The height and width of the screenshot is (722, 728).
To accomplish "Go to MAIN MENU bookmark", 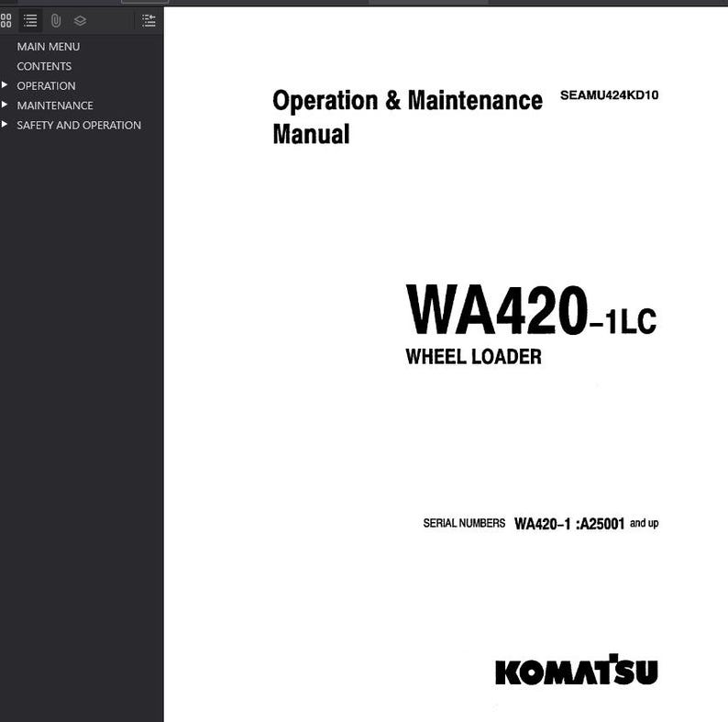I will (49, 47).
